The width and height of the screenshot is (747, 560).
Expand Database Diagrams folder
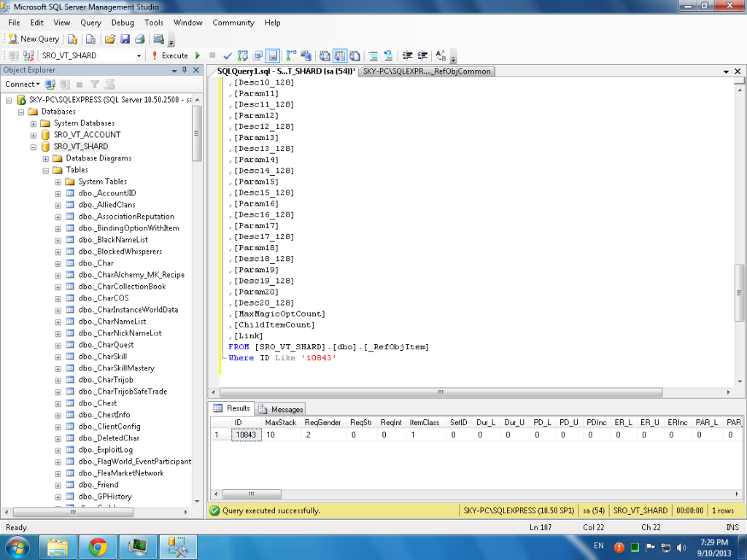coord(46,158)
